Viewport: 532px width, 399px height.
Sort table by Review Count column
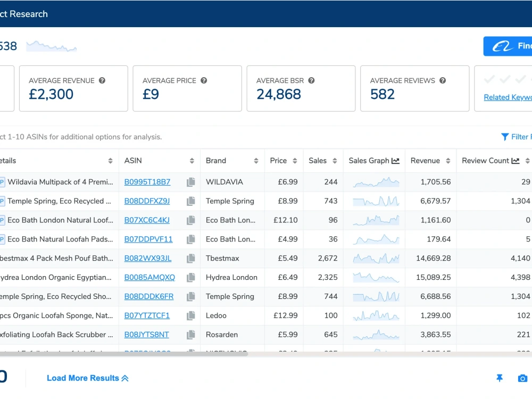click(x=527, y=161)
